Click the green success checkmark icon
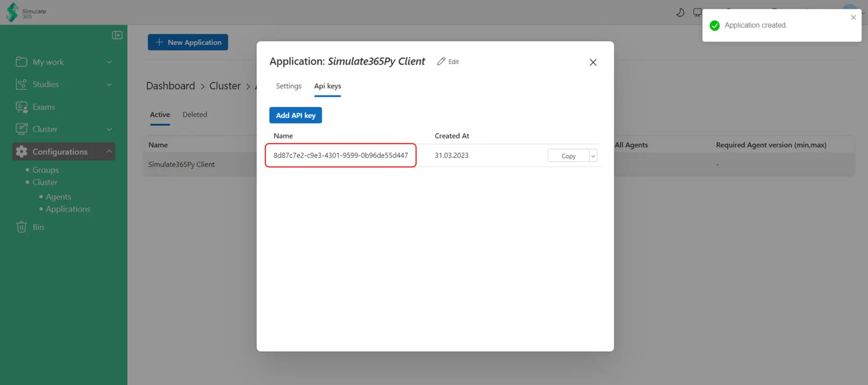The height and width of the screenshot is (385, 868). point(715,25)
